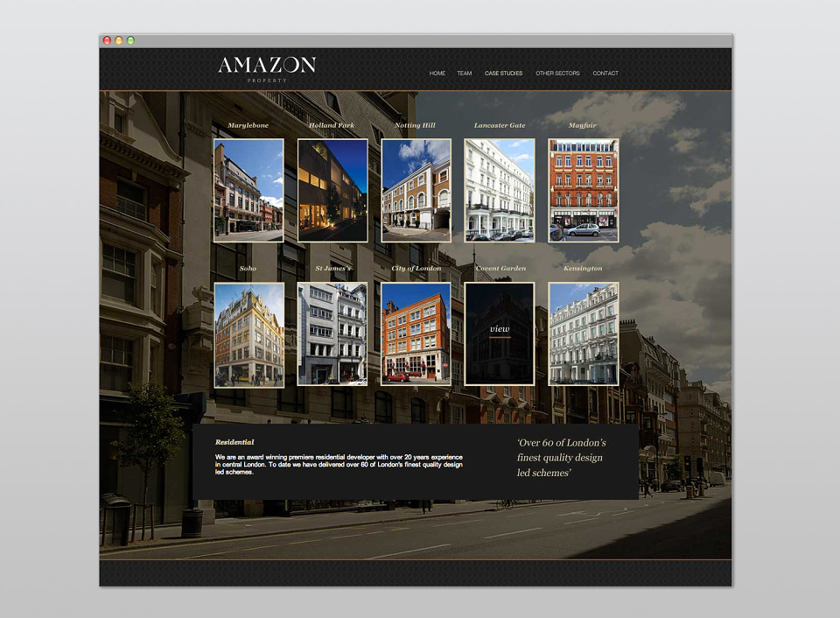Click the Residential heading

234,442
